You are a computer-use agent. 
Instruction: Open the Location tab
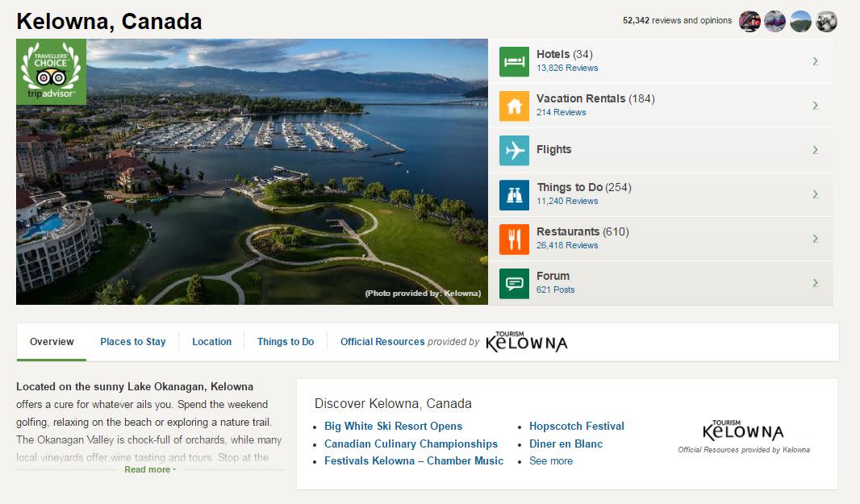211,342
